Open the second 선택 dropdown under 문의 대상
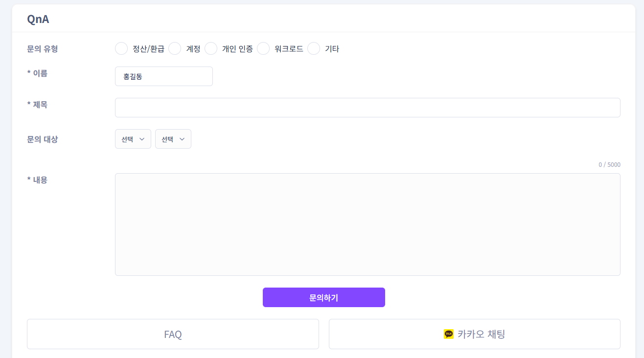644x358 pixels. 173,139
